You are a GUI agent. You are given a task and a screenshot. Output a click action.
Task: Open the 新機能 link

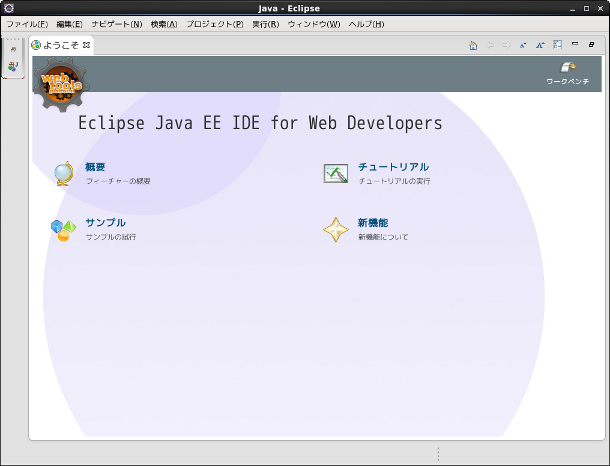373,222
